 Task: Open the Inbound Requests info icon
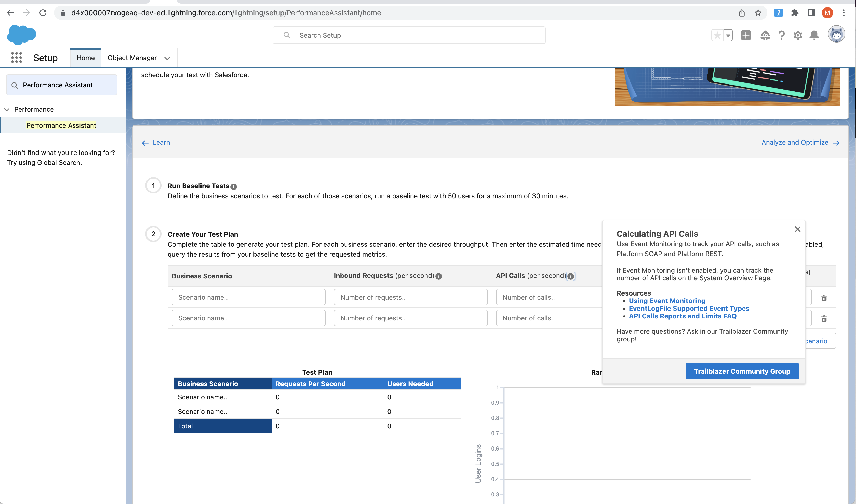439,276
